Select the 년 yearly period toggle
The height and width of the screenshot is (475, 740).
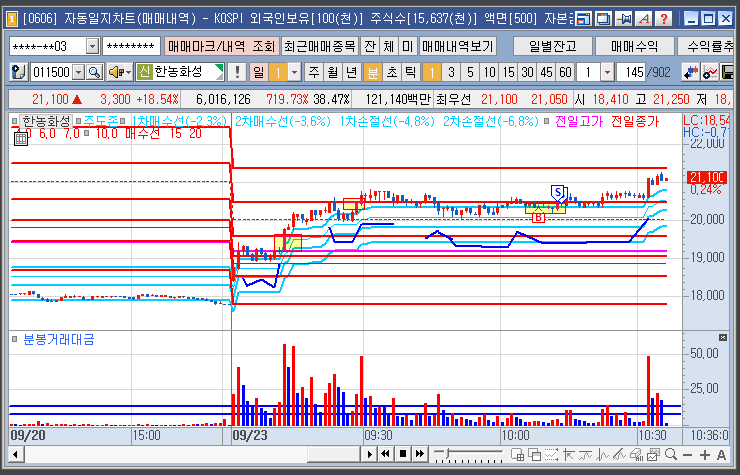(352, 72)
